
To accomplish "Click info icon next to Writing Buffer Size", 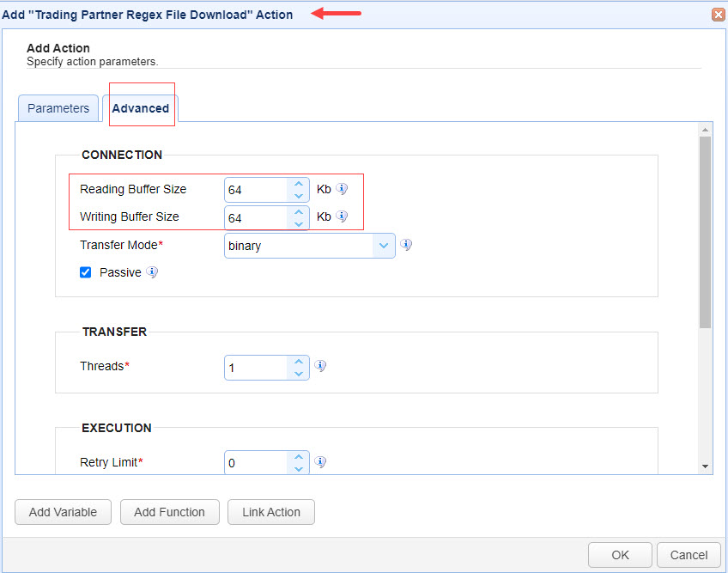I will click(342, 216).
